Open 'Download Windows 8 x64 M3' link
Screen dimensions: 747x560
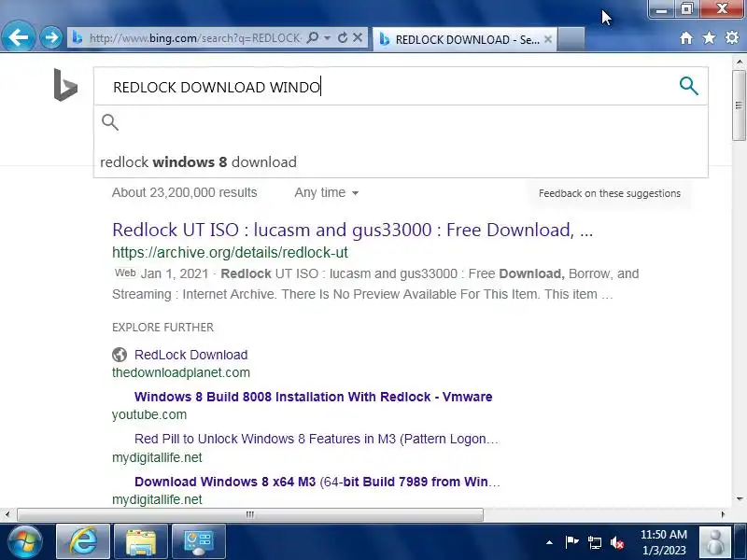click(317, 482)
